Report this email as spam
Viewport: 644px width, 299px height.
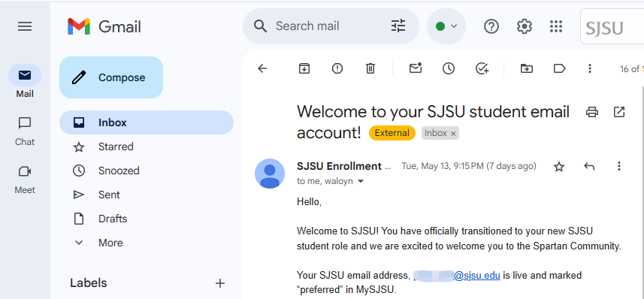point(337,68)
